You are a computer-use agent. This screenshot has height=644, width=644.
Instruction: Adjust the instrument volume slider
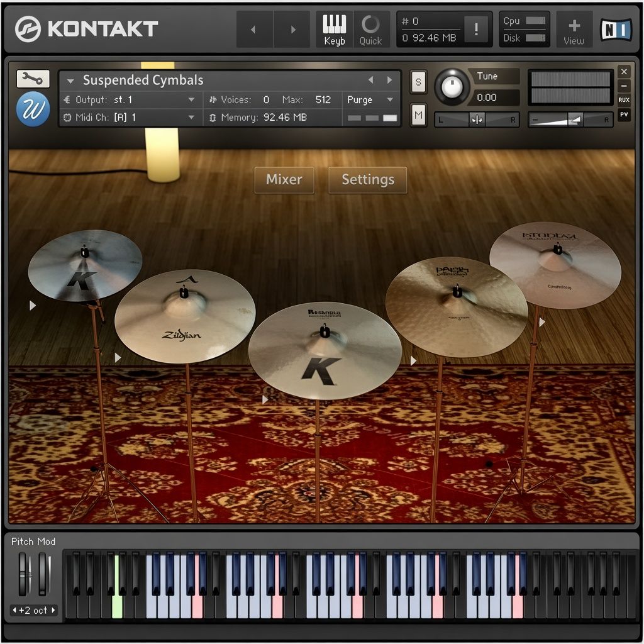570,120
